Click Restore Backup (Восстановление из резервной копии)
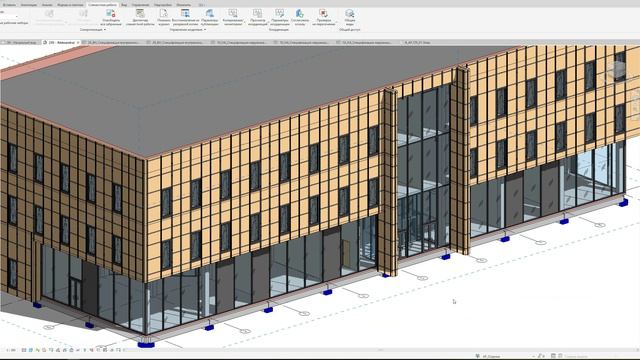Image resolution: width=640 pixels, height=360 pixels. pos(185,18)
